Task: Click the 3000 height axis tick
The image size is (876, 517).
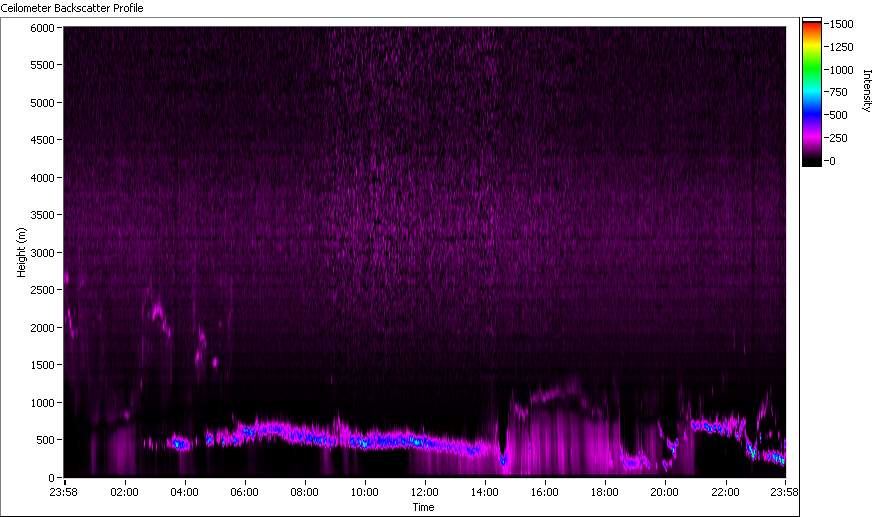Action: (42, 253)
